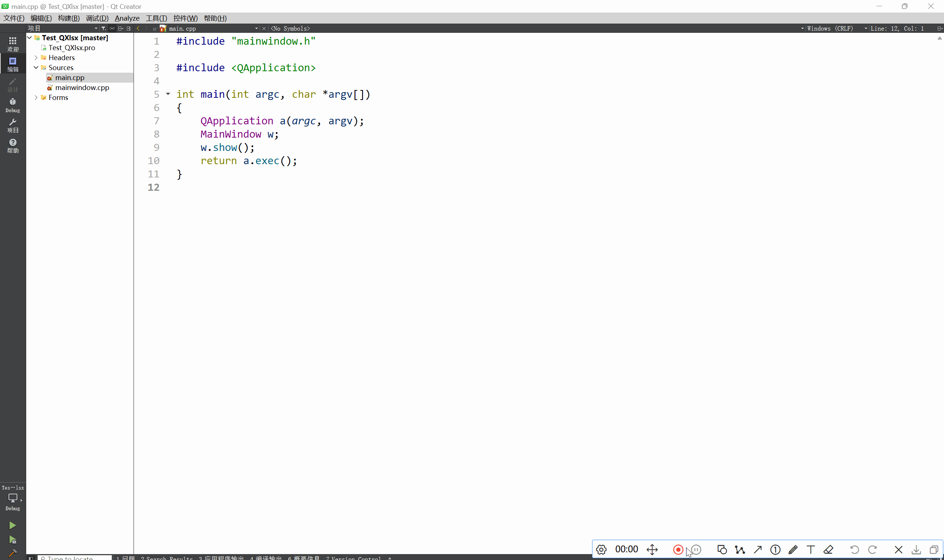This screenshot has height=560, width=944.
Task: Open the recorder settings gear
Action: (x=601, y=549)
